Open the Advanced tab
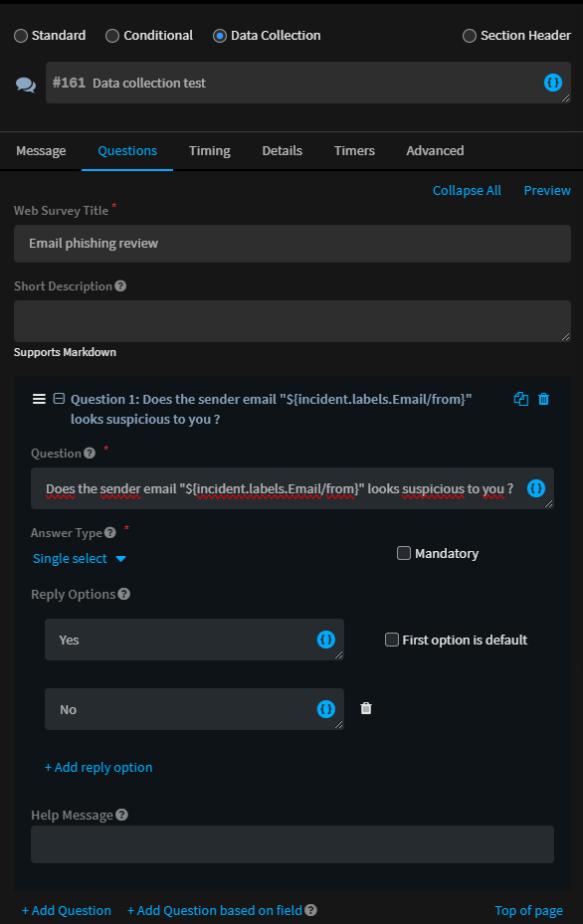This screenshot has width=583, height=924. tap(435, 151)
